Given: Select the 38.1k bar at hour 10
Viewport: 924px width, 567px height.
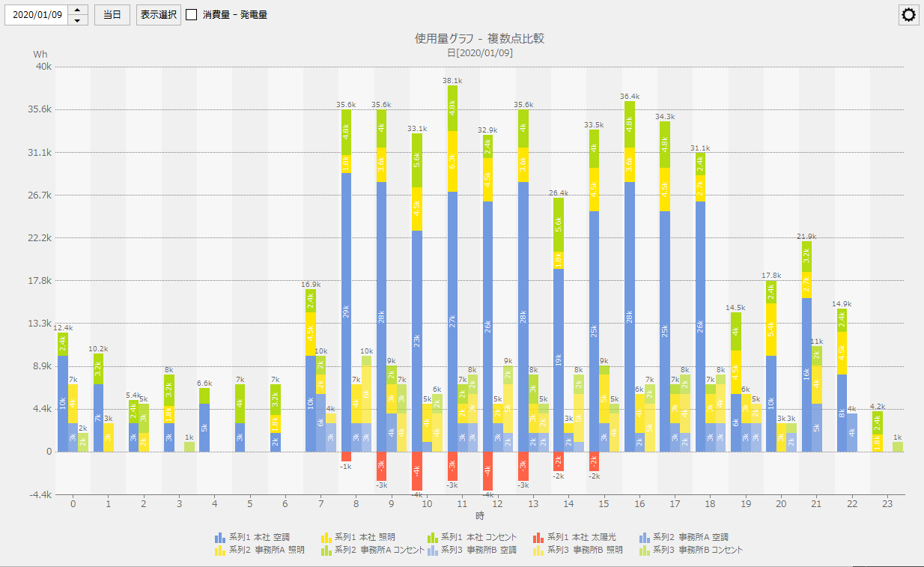Looking at the screenshot, I should pyautogui.click(x=453, y=262).
